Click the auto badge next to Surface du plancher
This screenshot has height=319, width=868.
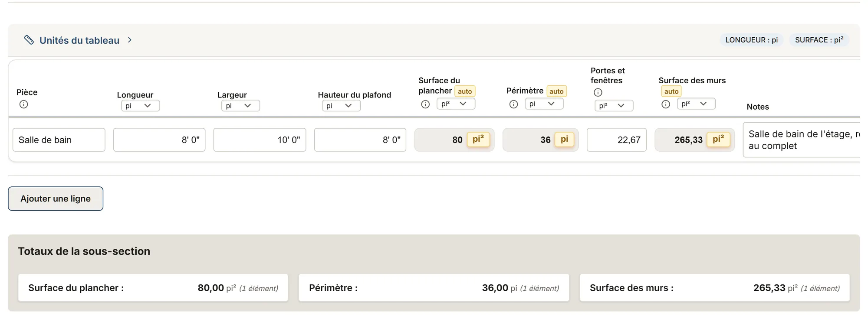point(465,91)
